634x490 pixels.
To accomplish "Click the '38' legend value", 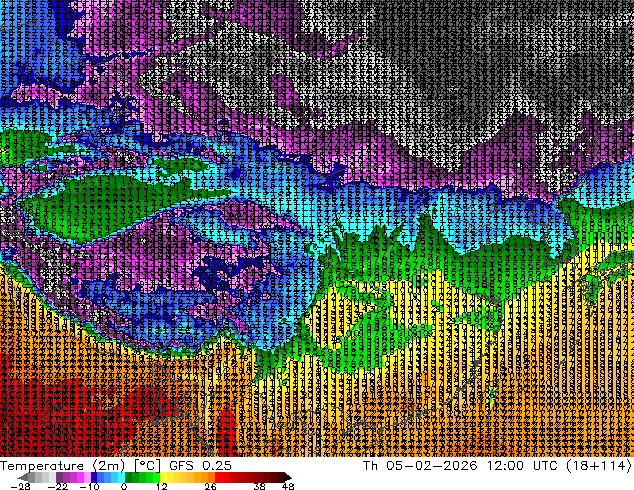I will [260, 486].
